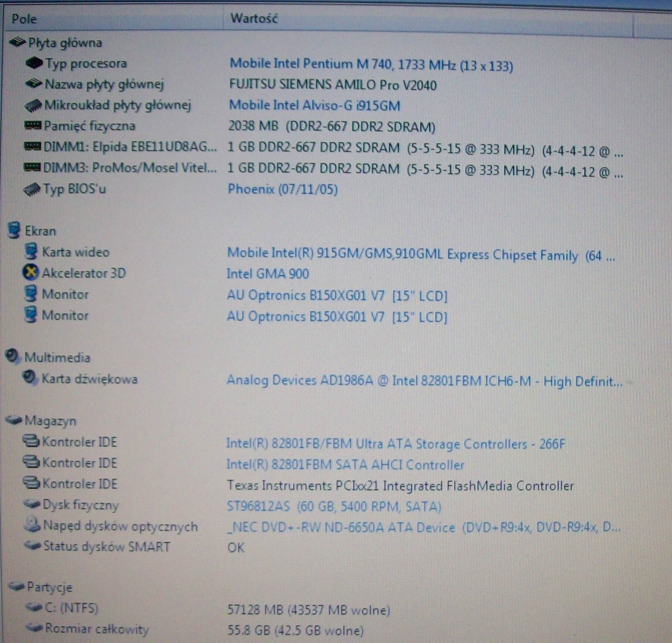
Task: Open the Intel GMA 900 link
Action: 268,274
